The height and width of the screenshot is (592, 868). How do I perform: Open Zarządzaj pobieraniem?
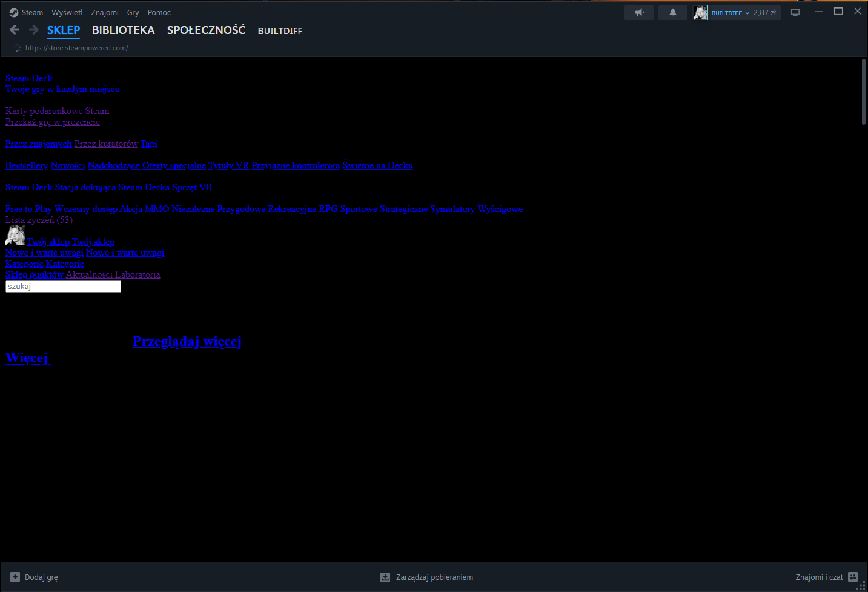(x=427, y=577)
